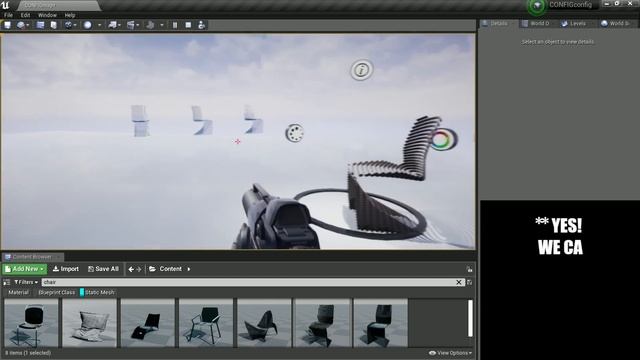Open the Source Control dropdown arrow
The width and height of the screenshot is (640, 360).
[28, 25]
